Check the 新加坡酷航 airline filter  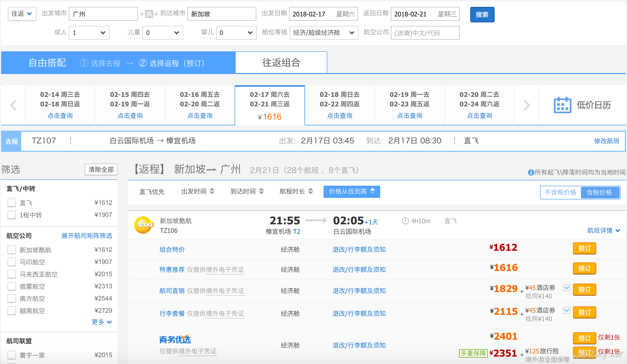12,250
